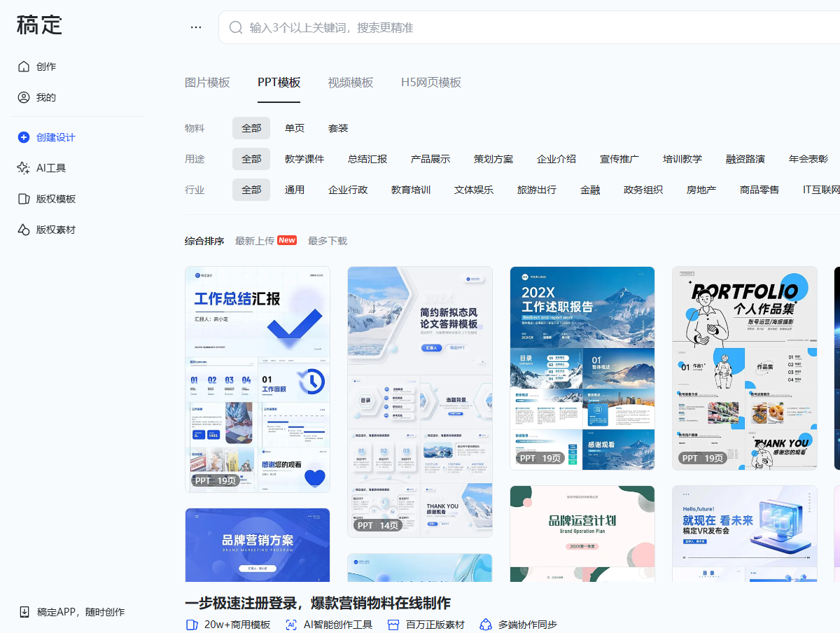Select 单页 material filter
840x633 pixels.
tap(295, 128)
